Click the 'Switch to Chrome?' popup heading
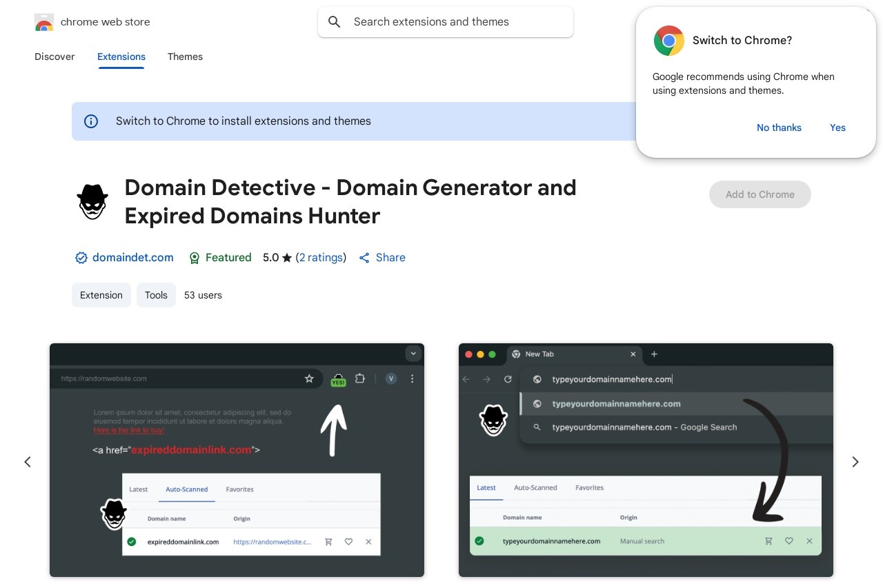 coord(742,41)
